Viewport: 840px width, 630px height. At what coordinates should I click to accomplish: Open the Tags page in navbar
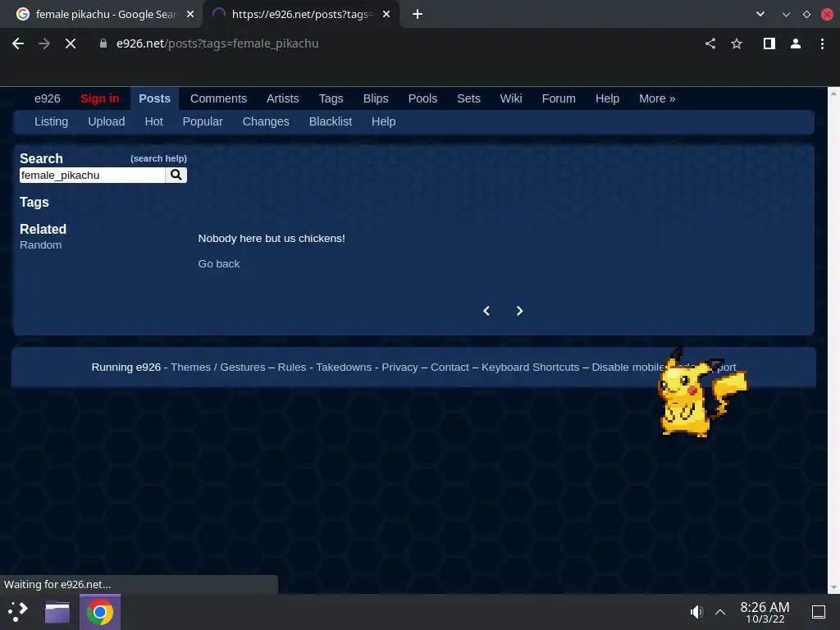point(331,98)
